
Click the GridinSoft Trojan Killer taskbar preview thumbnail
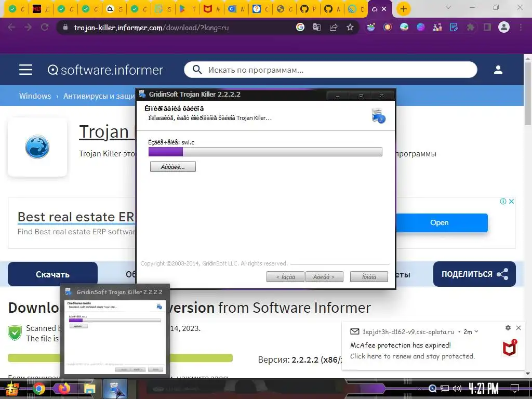pyautogui.click(x=115, y=331)
